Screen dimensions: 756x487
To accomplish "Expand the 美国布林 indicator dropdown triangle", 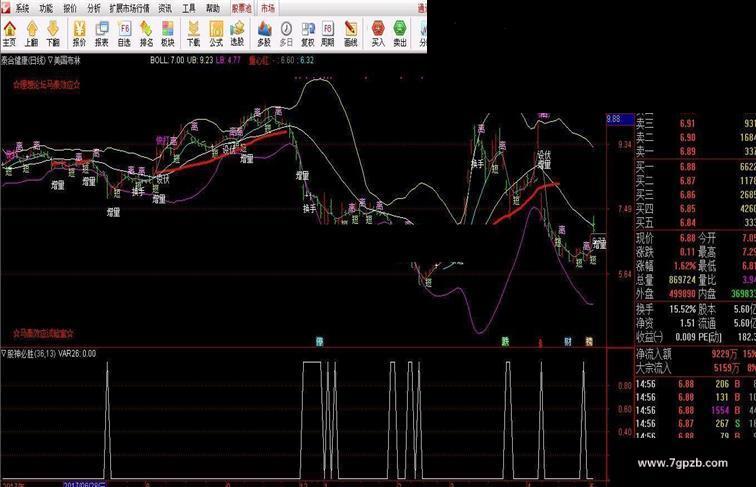I will click(50, 61).
